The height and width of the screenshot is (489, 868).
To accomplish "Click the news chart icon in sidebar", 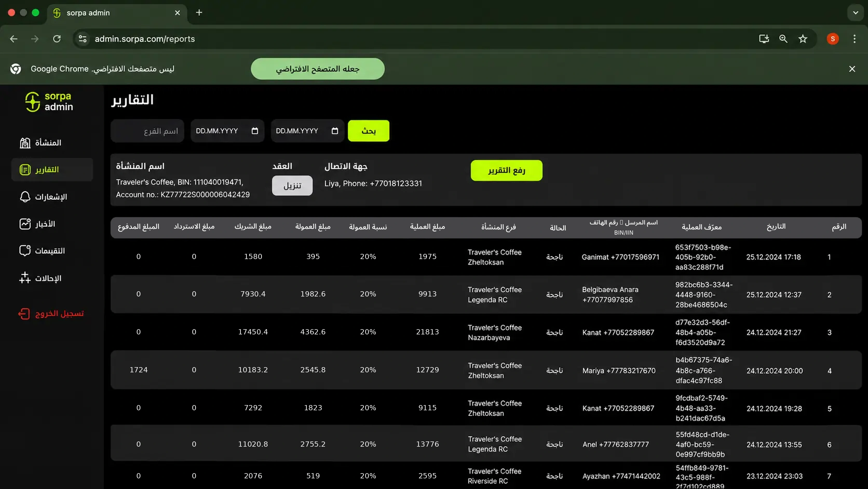I will [25, 224].
